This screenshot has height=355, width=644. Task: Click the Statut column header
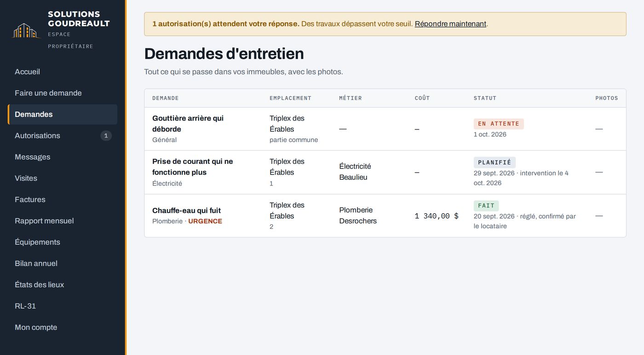click(485, 98)
